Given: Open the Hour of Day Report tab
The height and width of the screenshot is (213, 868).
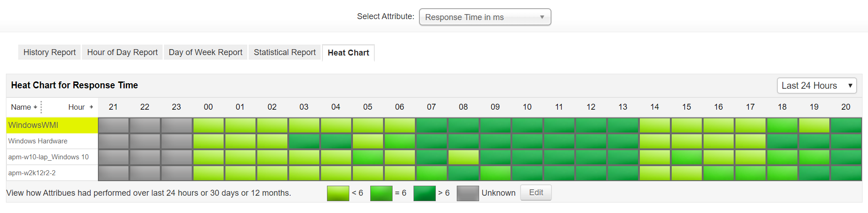Looking at the screenshot, I should [122, 52].
